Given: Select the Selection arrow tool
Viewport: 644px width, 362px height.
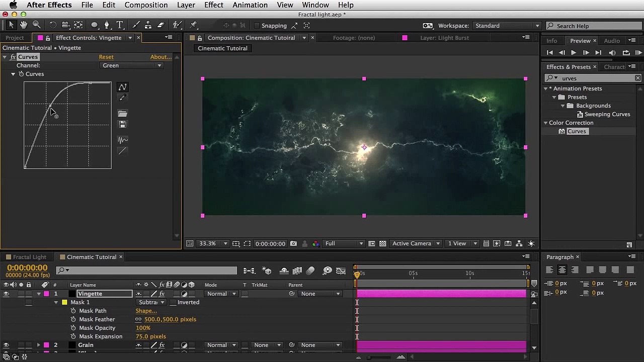Looking at the screenshot, I should pyautogui.click(x=12, y=25).
